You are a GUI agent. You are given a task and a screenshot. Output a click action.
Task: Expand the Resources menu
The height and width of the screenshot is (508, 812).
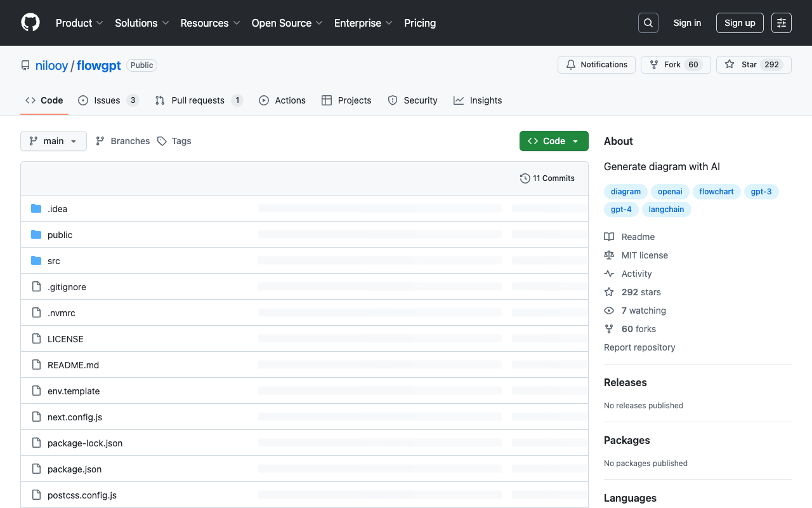210,23
